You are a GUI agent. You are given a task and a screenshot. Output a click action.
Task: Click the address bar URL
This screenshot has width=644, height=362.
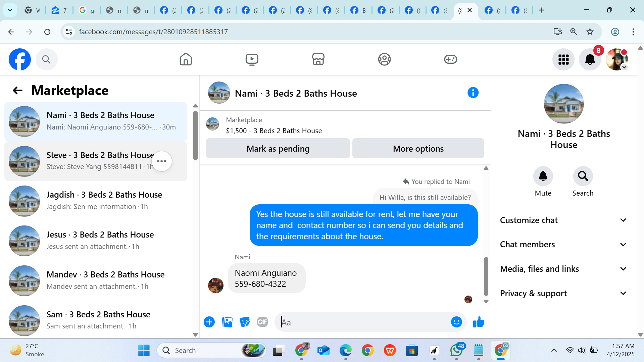coord(153,32)
